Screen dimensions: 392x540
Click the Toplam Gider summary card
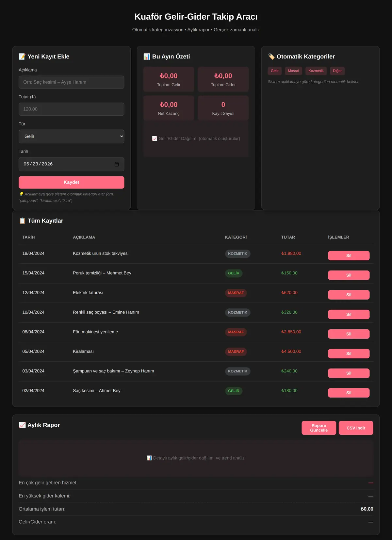coord(223,79)
